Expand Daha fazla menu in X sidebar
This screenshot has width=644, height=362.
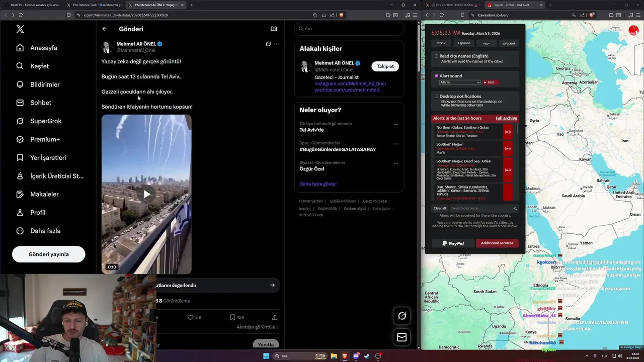tap(38, 231)
